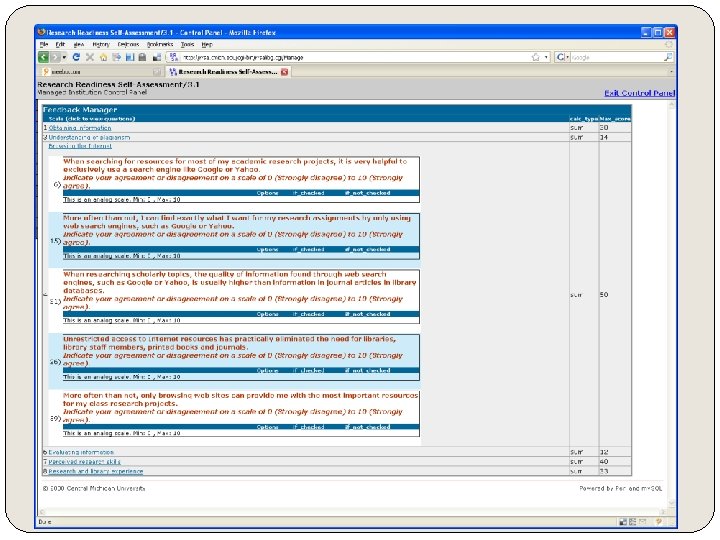Open the list all tabs dropdown
Viewport: 720px width, 540px height.
tap(671, 72)
